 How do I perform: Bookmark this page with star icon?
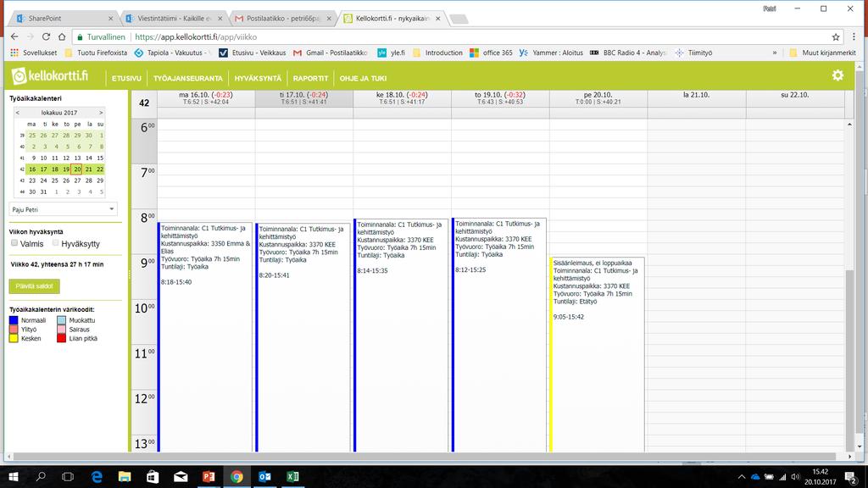click(835, 37)
